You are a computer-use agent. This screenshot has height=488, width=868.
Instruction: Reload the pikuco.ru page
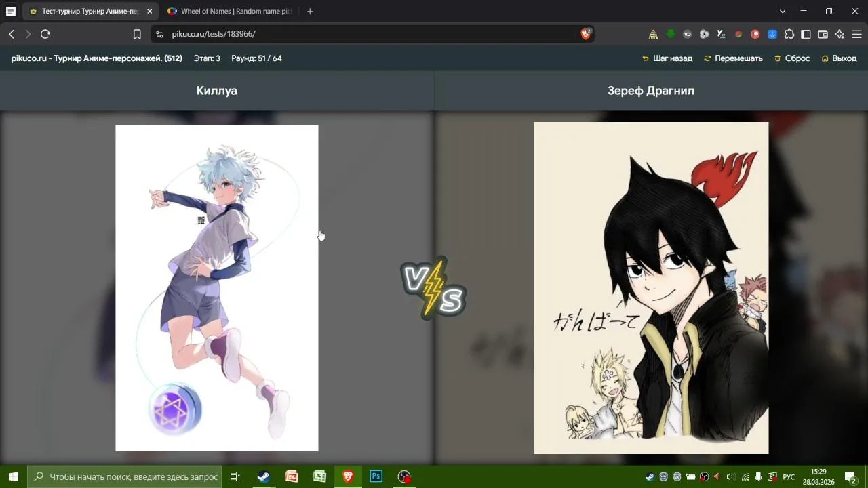pos(45,34)
